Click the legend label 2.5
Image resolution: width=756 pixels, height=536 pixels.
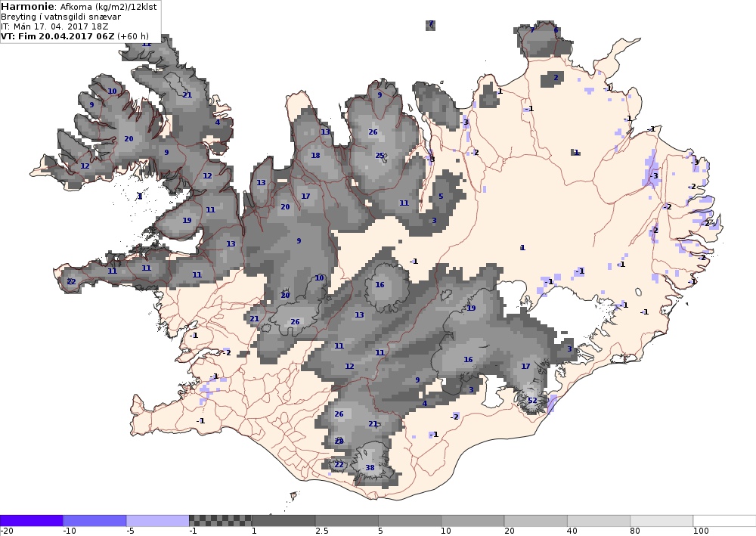(x=321, y=531)
